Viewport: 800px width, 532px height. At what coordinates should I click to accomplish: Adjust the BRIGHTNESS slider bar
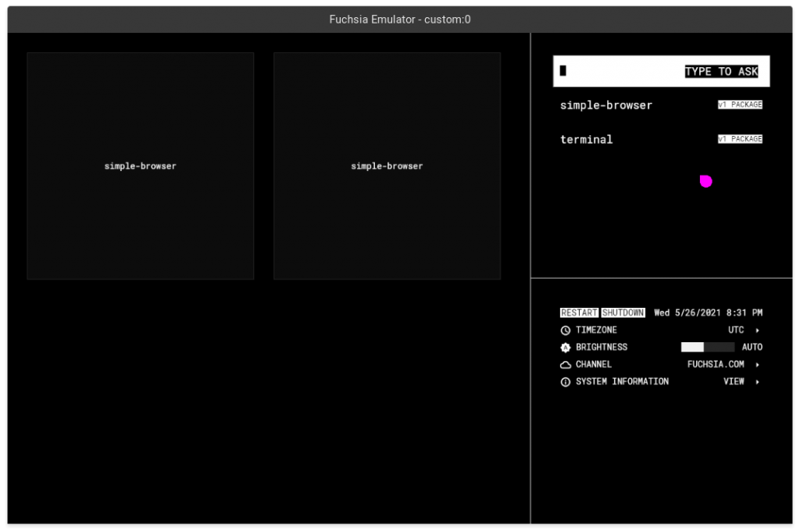[x=707, y=348]
